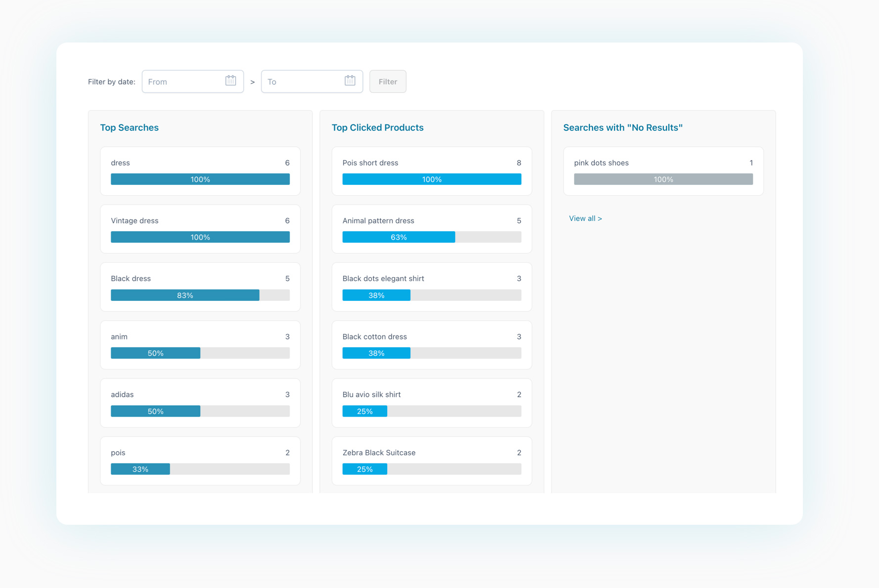Viewport: 879px width, 588px height.
Task: Select 'Pois short dress' in Top Clicked Products
Action: [x=431, y=170]
